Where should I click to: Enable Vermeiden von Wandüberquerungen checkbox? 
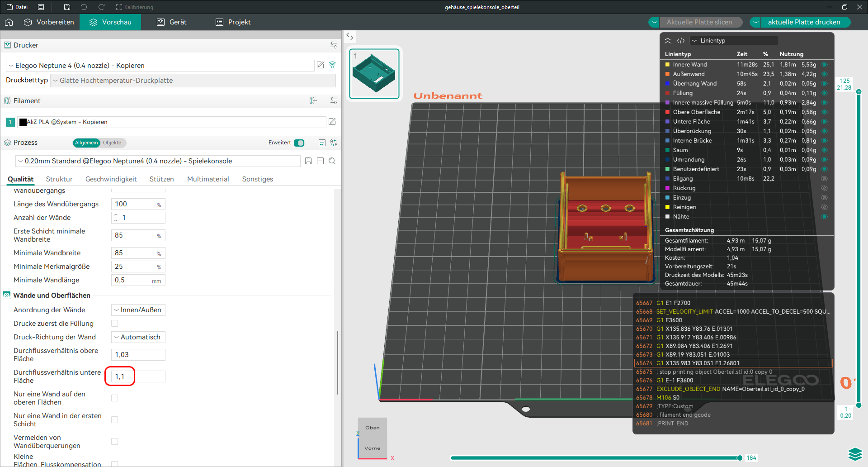[115, 442]
